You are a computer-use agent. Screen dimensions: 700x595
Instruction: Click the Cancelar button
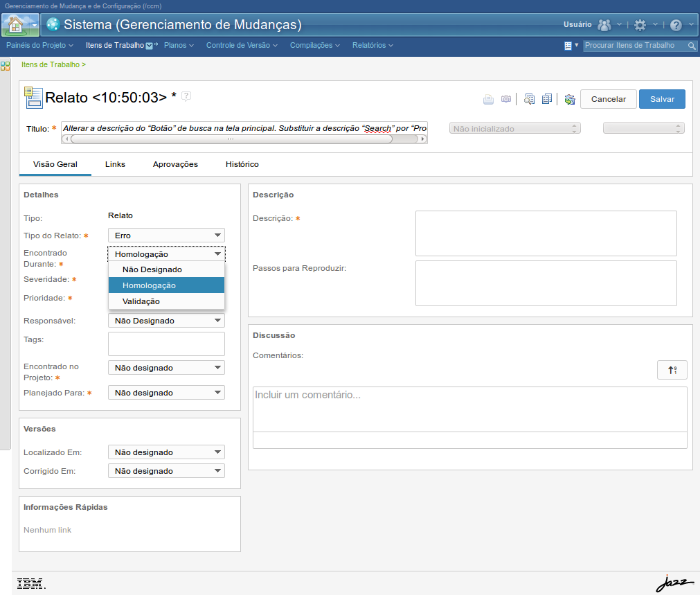click(609, 99)
